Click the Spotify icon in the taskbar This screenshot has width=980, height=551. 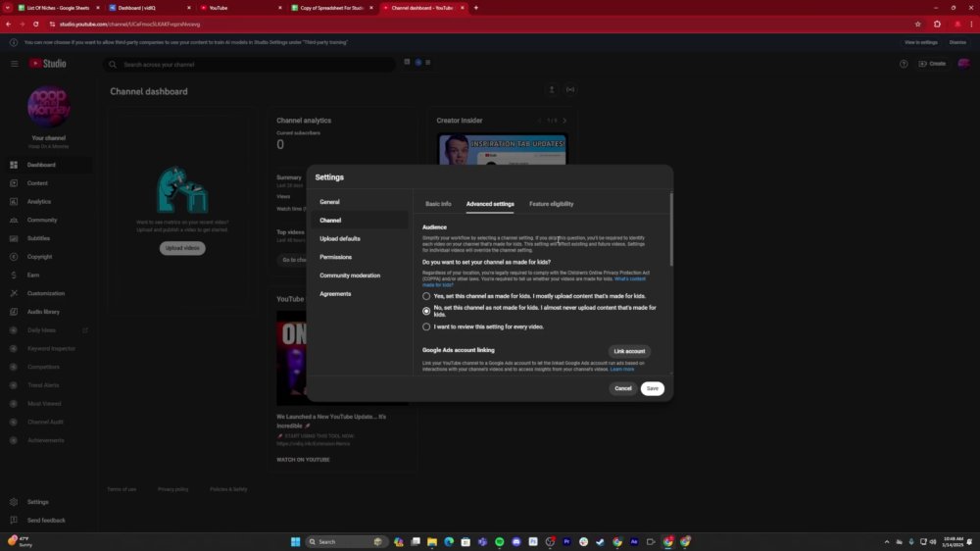click(x=500, y=541)
